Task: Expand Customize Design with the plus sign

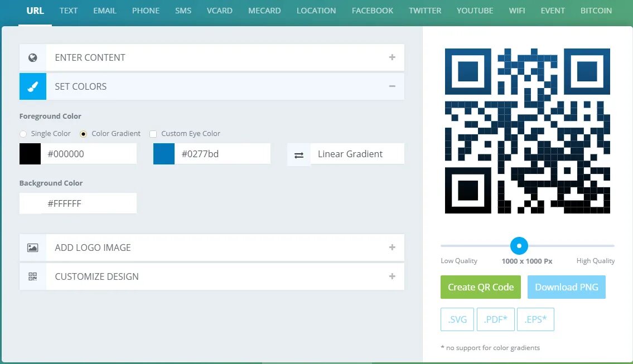Action: [392, 276]
